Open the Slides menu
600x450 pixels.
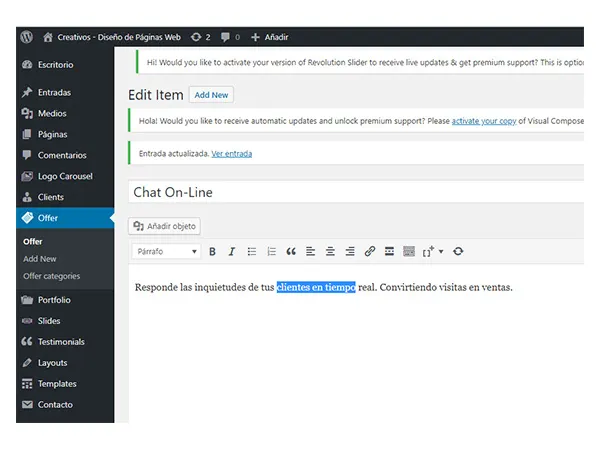click(x=65, y=321)
